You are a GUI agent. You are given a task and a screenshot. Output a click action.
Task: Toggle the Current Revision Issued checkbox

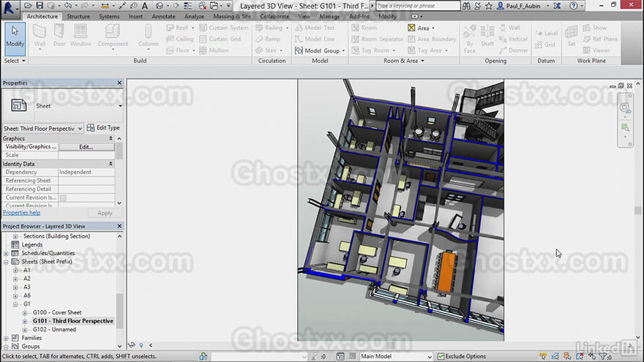[x=63, y=198]
